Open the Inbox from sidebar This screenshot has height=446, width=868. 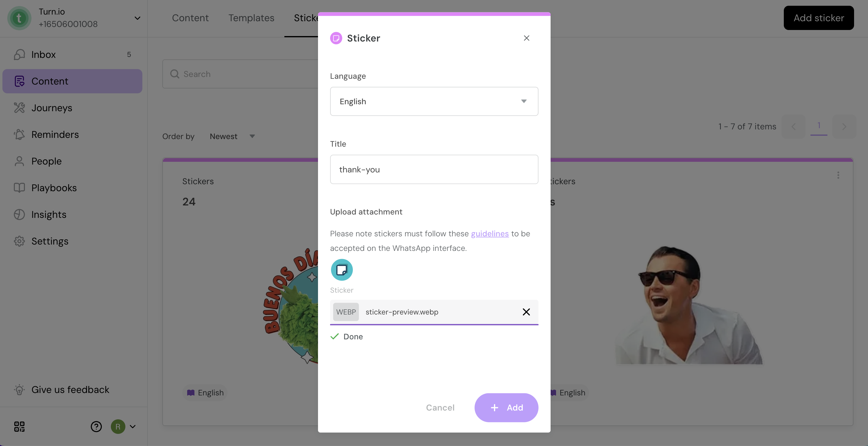pyautogui.click(x=72, y=54)
